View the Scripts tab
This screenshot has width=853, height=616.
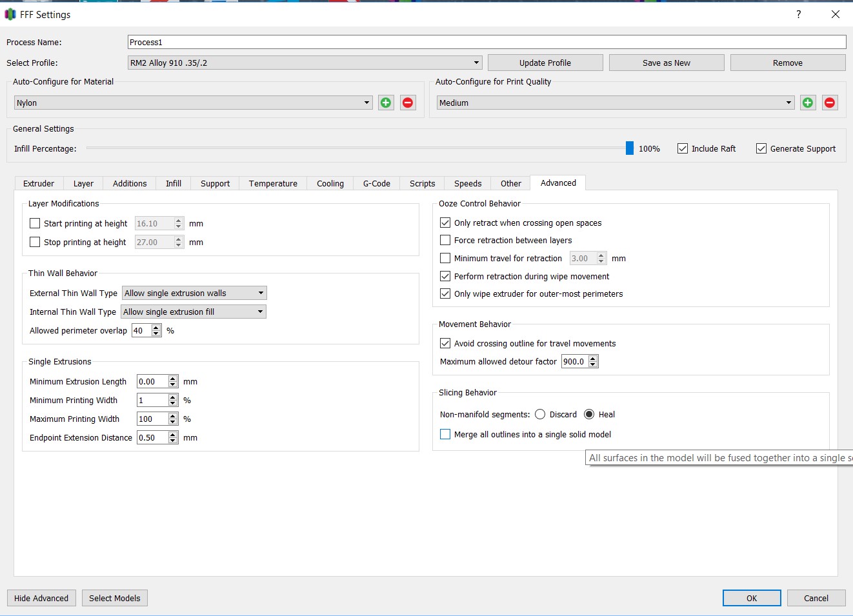[x=423, y=183]
